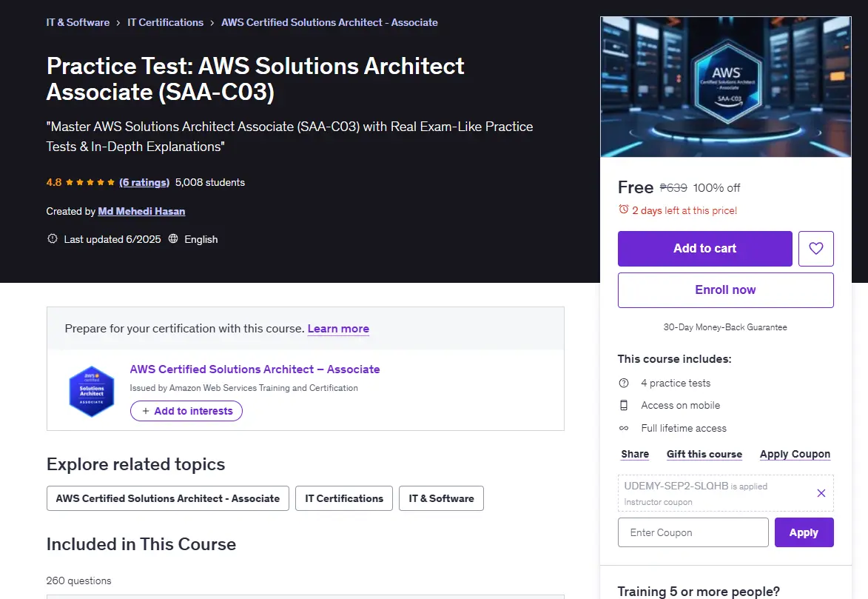
Task: Open AWS Certified Solutions Architect breadcrumb
Action: coord(329,22)
